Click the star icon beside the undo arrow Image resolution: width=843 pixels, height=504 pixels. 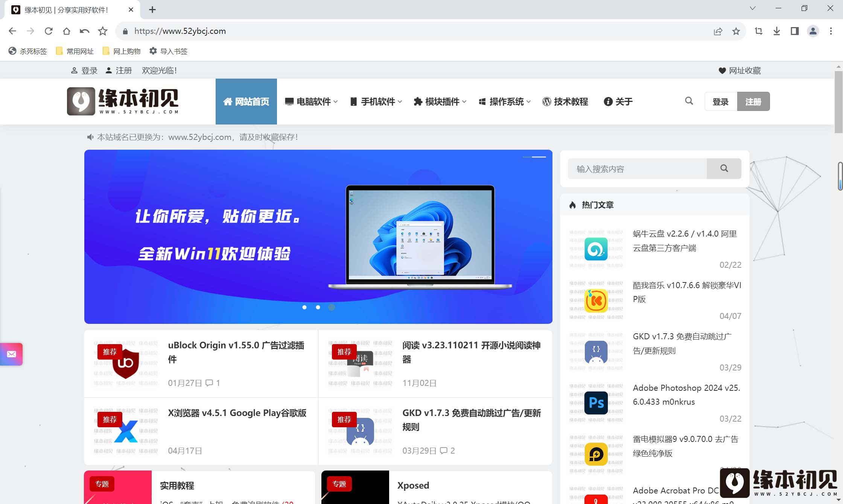click(103, 31)
